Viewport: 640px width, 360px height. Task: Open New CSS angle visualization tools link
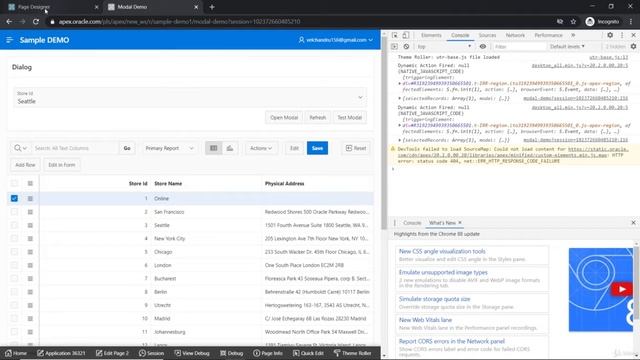[442, 251]
